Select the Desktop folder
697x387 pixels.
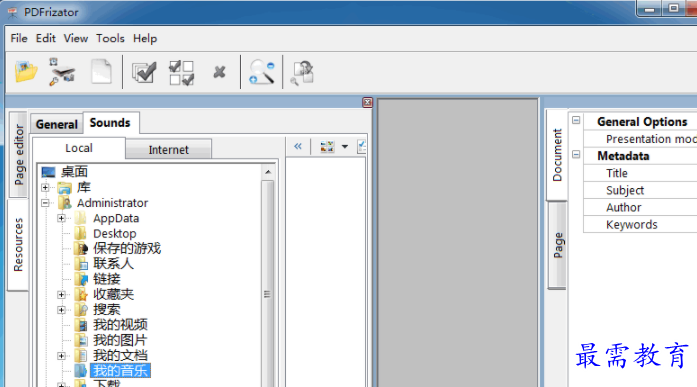[x=115, y=233]
